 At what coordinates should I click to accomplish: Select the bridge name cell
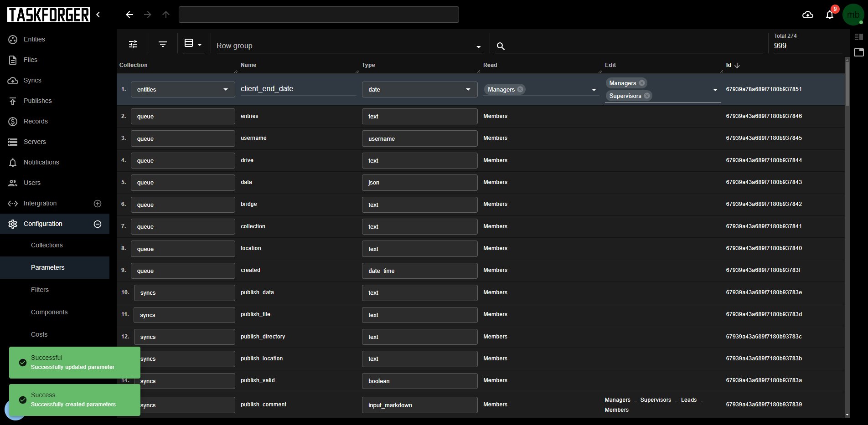[x=248, y=204]
